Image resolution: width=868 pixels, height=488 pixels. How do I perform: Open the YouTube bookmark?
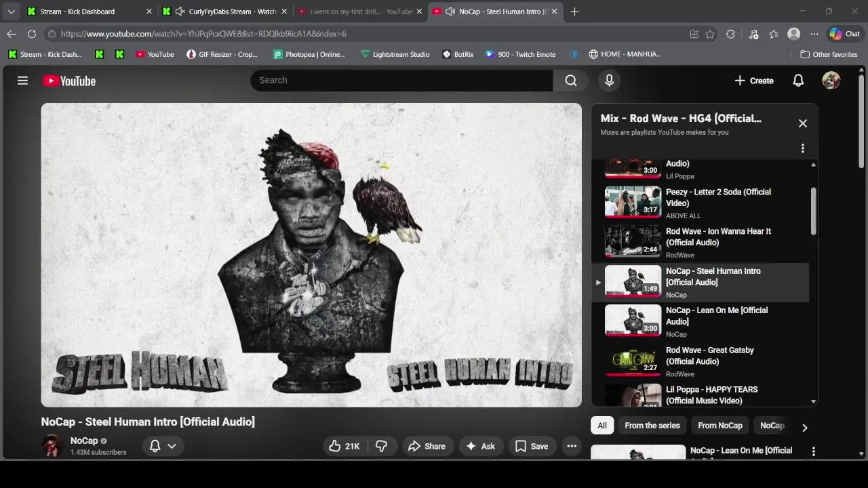(x=155, y=54)
